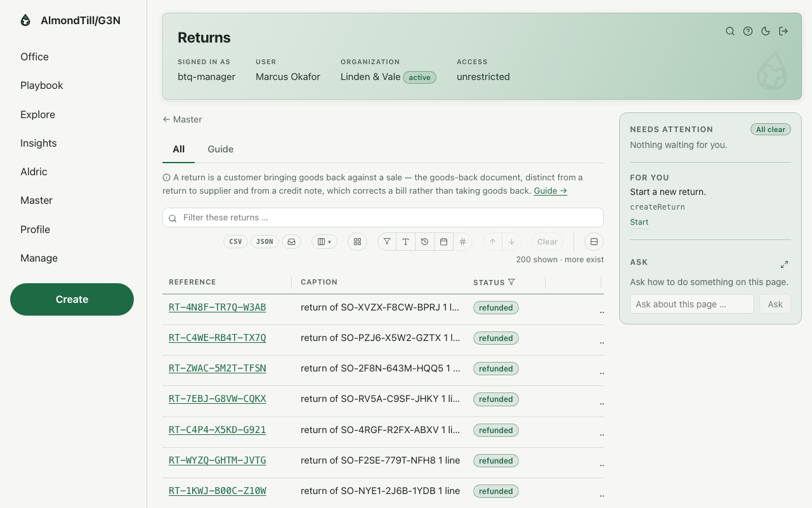Open return RT-1KWJ-B00C-Z10W
Image resolution: width=812 pixels, height=508 pixels.
click(x=217, y=491)
